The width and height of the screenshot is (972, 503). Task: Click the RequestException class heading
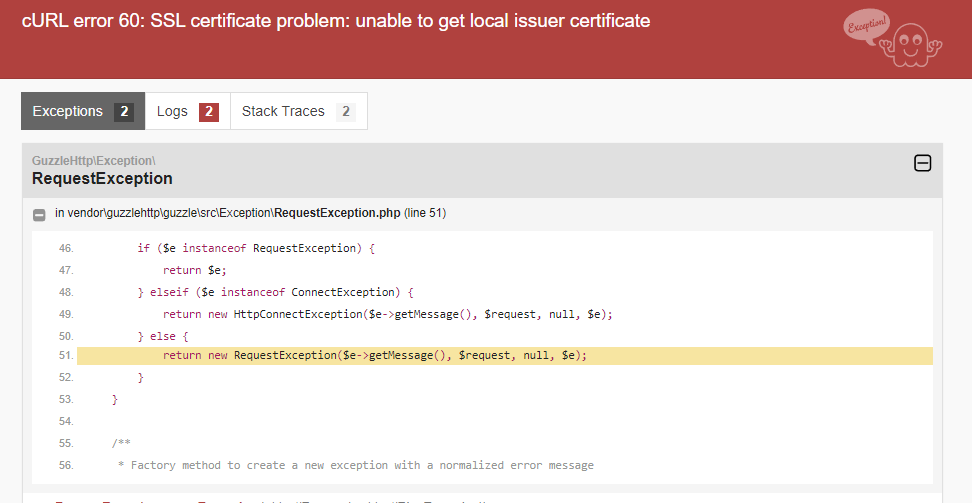102,179
